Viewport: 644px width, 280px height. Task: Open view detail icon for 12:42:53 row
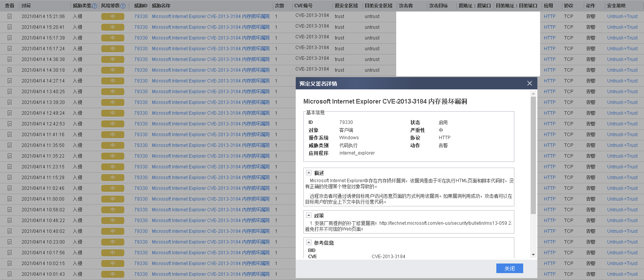point(10,124)
